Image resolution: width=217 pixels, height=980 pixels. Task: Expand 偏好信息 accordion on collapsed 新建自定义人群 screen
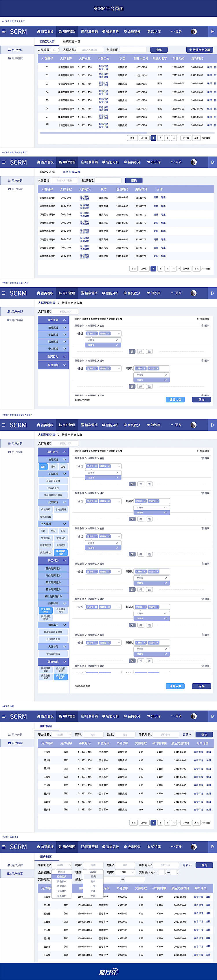[53, 365]
